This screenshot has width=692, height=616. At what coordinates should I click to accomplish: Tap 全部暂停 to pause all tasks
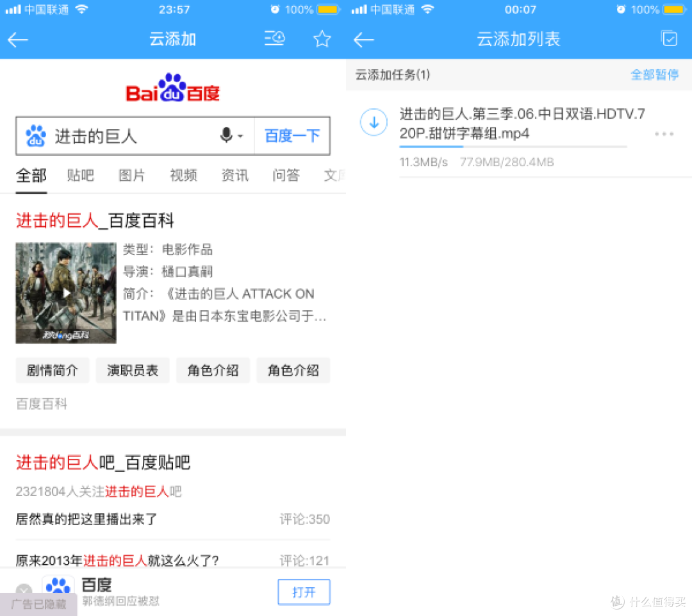pyautogui.click(x=654, y=74)
